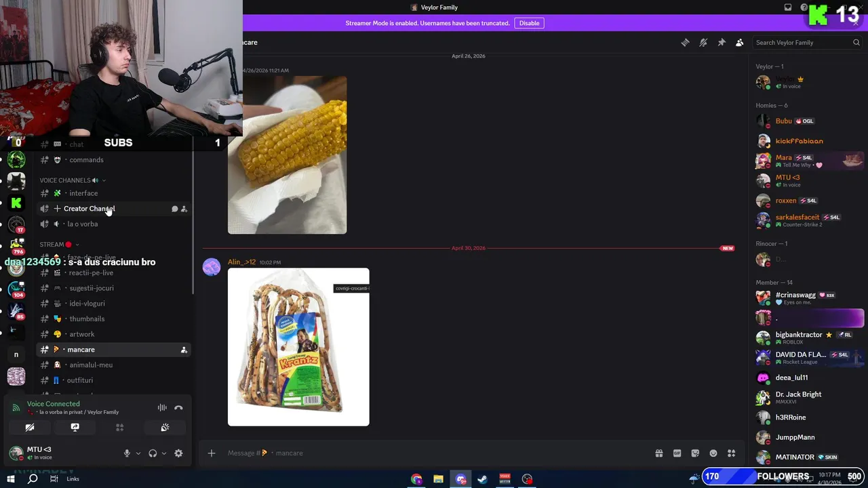Open File Explorer from the taskbar

(x=438, y=479)
